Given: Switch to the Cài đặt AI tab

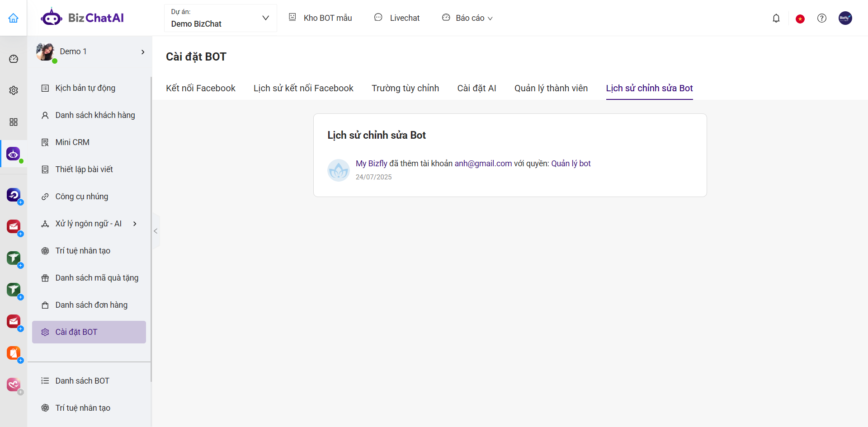Looking at the screenshot, I should (476, 88).
